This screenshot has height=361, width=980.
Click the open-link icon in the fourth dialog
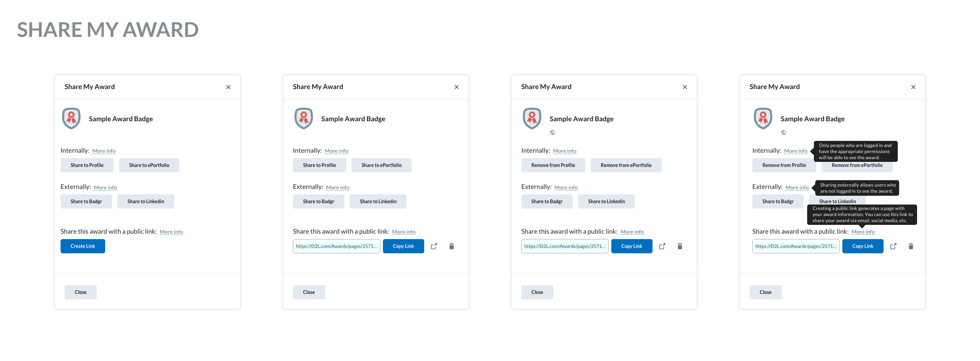click(893, 247)
